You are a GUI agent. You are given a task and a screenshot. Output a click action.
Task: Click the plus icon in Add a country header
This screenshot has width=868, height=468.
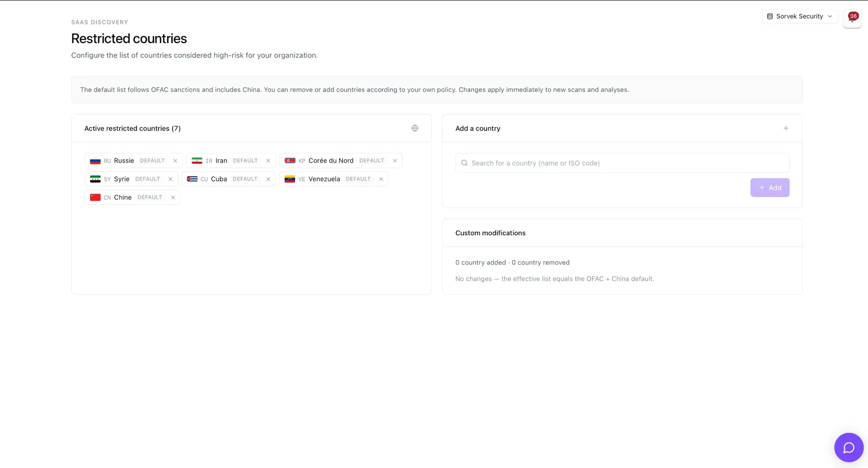point(786,128)
